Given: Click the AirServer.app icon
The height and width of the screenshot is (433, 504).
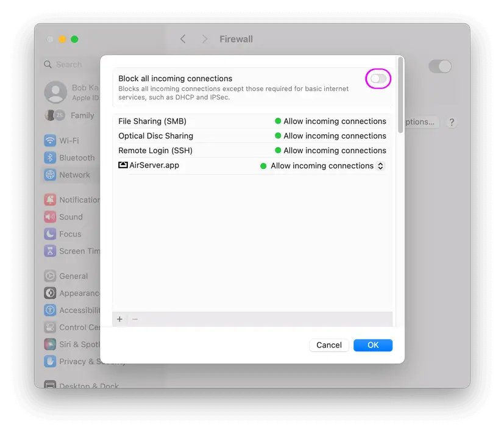Looking at the screenshot, I should [122, 165].
